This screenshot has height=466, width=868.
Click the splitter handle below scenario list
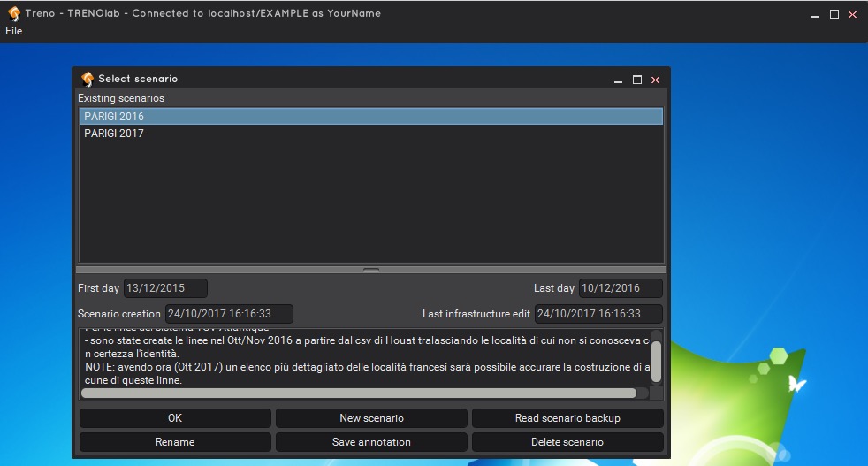pos(371,269)
